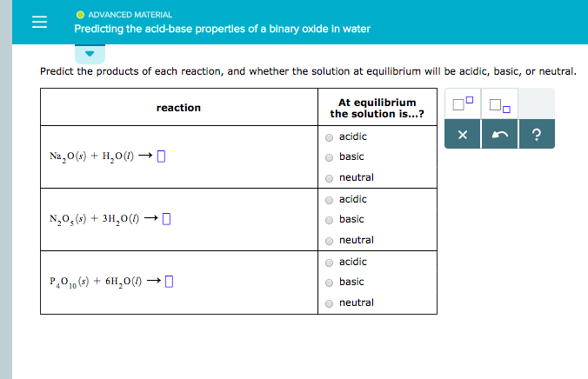Viewport: 588px width, 379px height.
Task: Insert a superscript template
Action: (464, 105)
